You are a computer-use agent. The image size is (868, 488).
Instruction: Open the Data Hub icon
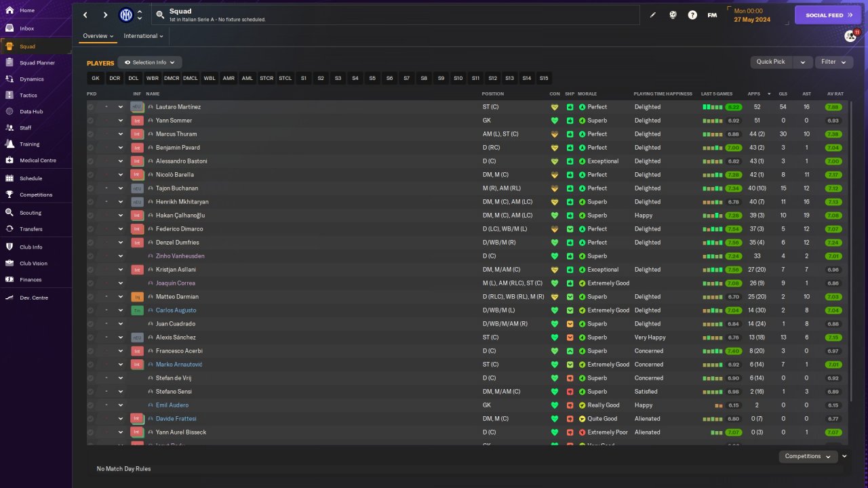[x=10, y=112]
